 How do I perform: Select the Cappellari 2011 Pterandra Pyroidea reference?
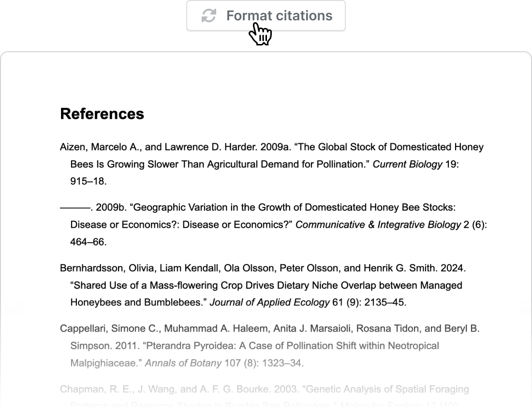pos(270,346)
